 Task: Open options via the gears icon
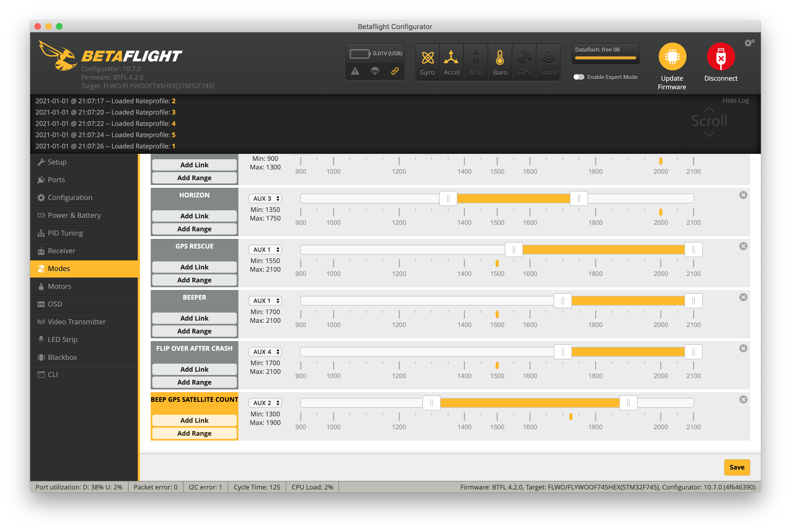point(749,43)
